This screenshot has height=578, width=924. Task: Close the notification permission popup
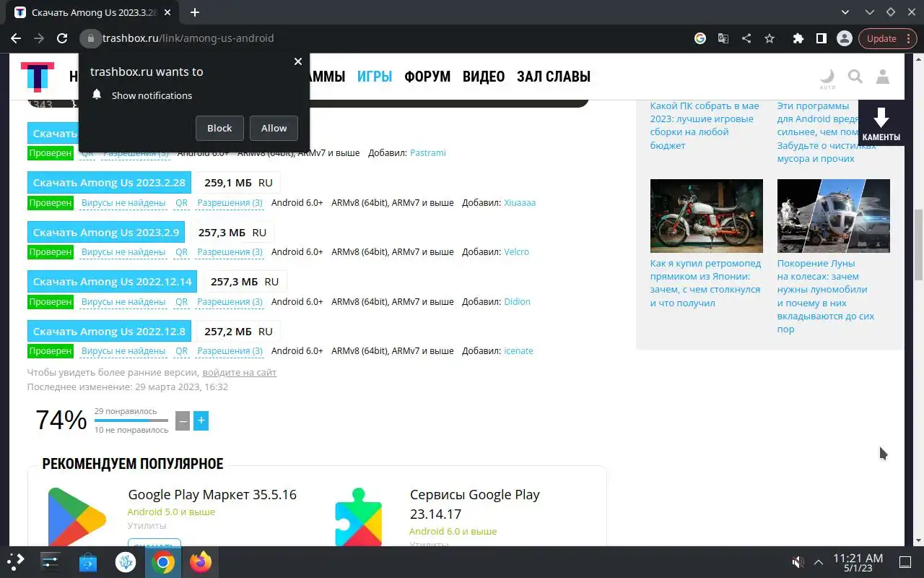click(x=297, y=61)
